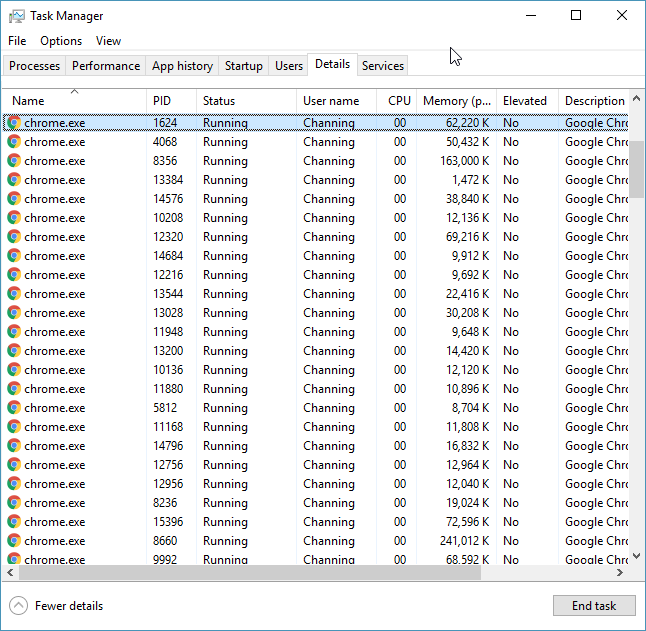
Task: Click the PID cell 9992
Action: pos(165,559)
